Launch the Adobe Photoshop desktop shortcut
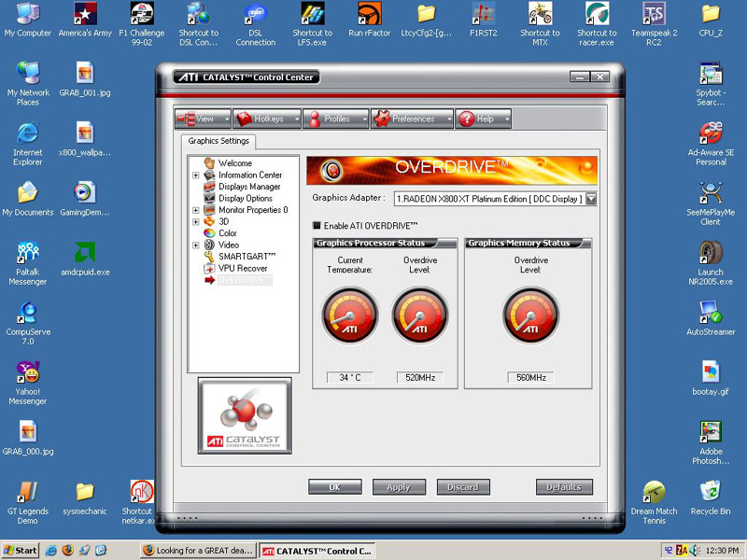Image resolution: width=747 pixels, height=560 pixels. pyautogui.click(x=711, y=442)
